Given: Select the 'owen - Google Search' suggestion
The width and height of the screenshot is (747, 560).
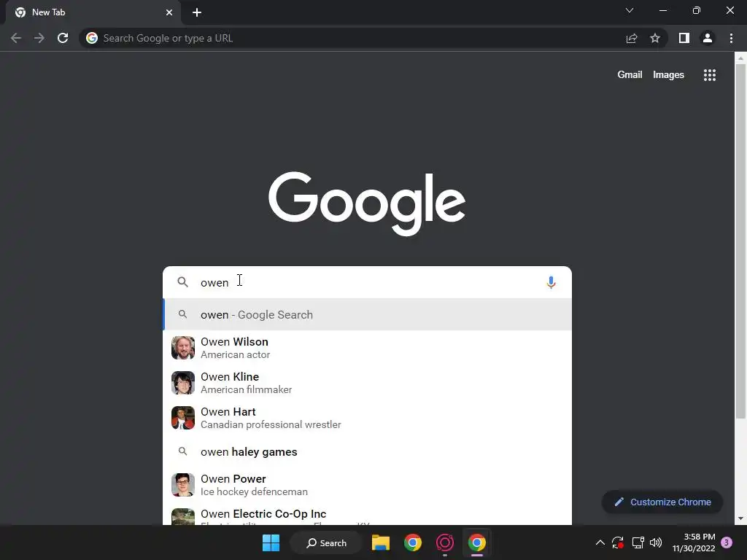Looking at the screenshot, I should (x=368, y=315).
